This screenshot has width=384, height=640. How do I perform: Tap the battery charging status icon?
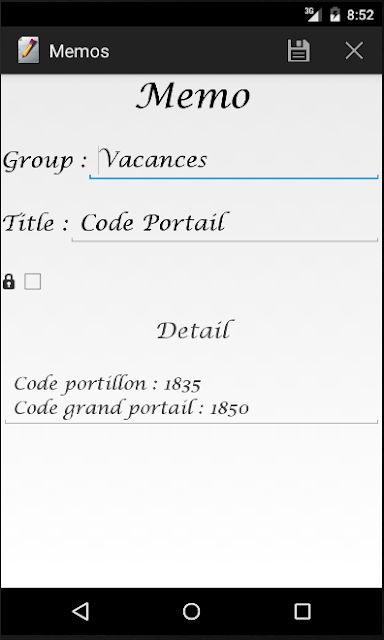click(335, 14)
